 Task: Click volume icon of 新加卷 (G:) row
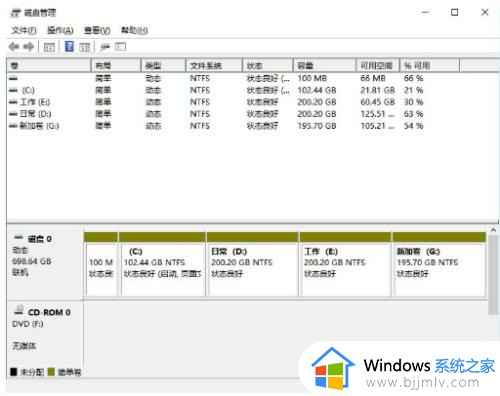click(x=13, y=126)
